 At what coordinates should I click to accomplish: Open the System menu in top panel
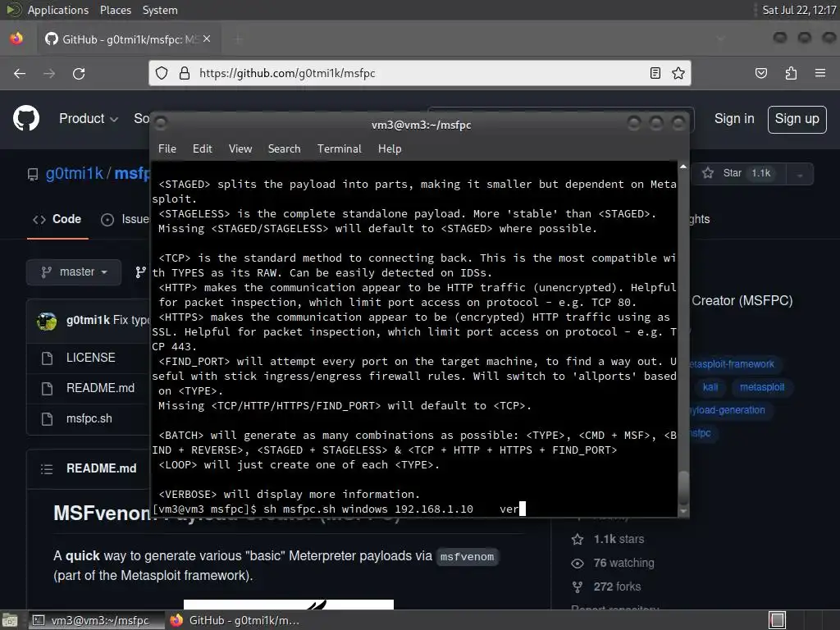pos(160,10)
